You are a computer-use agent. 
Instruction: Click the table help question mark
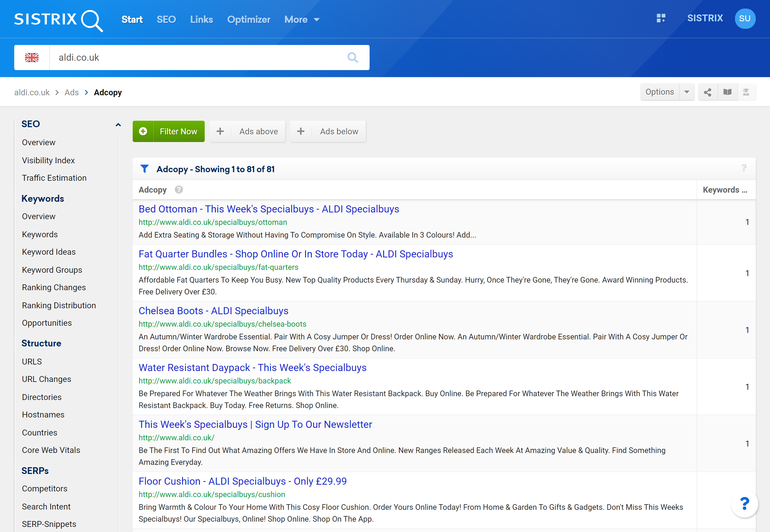744,168
